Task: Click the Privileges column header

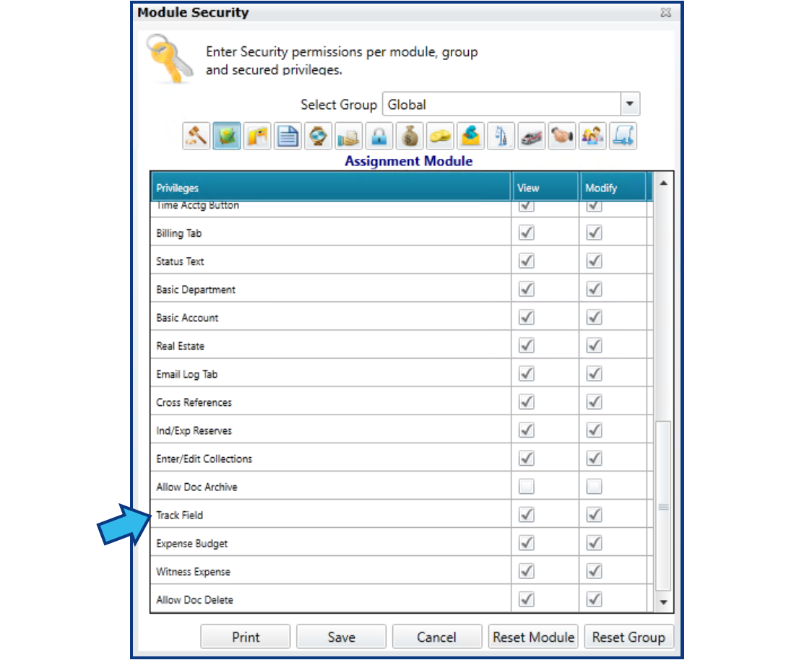Action: [331, 188]
